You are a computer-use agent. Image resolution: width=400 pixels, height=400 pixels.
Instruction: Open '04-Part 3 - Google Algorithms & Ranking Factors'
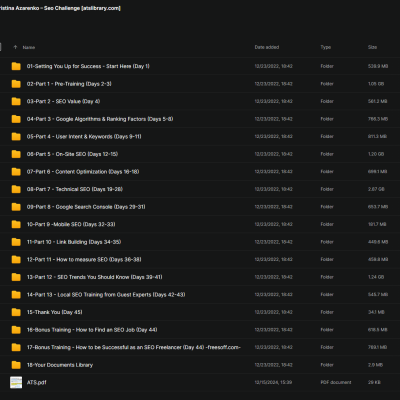[x=100, y=119]
